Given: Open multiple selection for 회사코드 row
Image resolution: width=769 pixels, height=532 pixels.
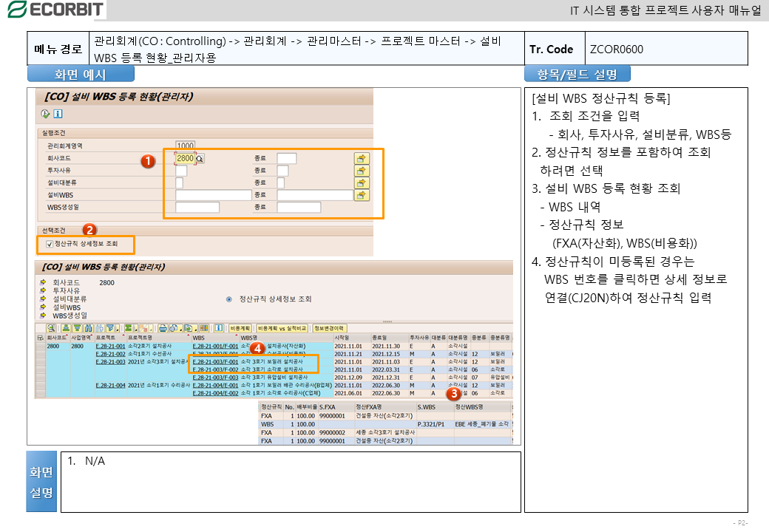Looking at the screenshot, I should tap(362, 158).
